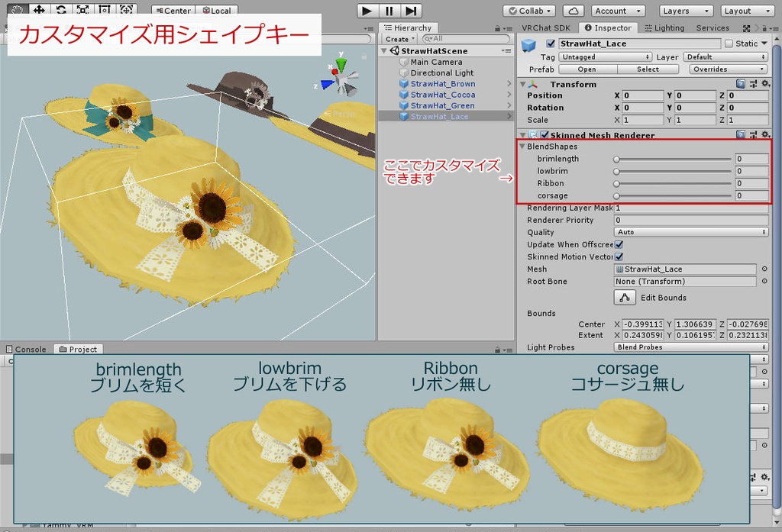This screenshot has width=782, height=532.
Task: Adjust the corsage blendshape slider
Action: point(673,196)
